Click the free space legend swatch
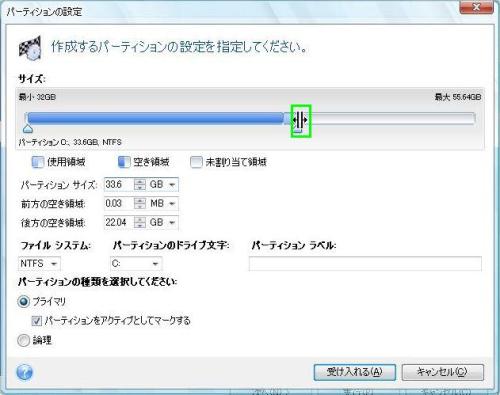The width and height of the screenshot is (500, 395). pos(124,162)
